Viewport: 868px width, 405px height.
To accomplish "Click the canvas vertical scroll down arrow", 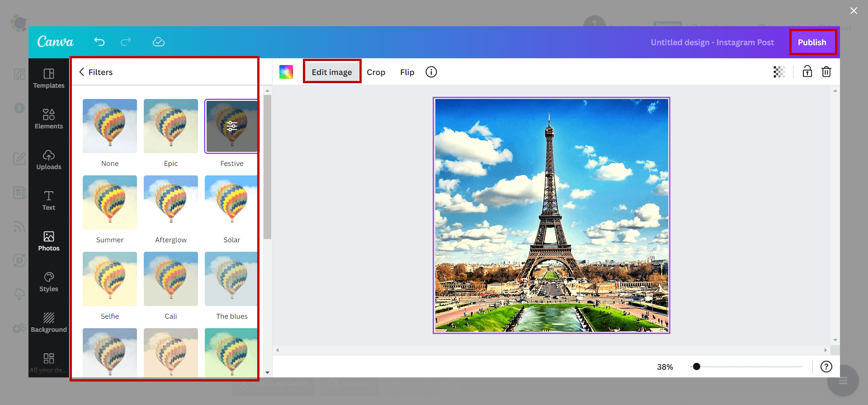I will [x=835, y=340].
